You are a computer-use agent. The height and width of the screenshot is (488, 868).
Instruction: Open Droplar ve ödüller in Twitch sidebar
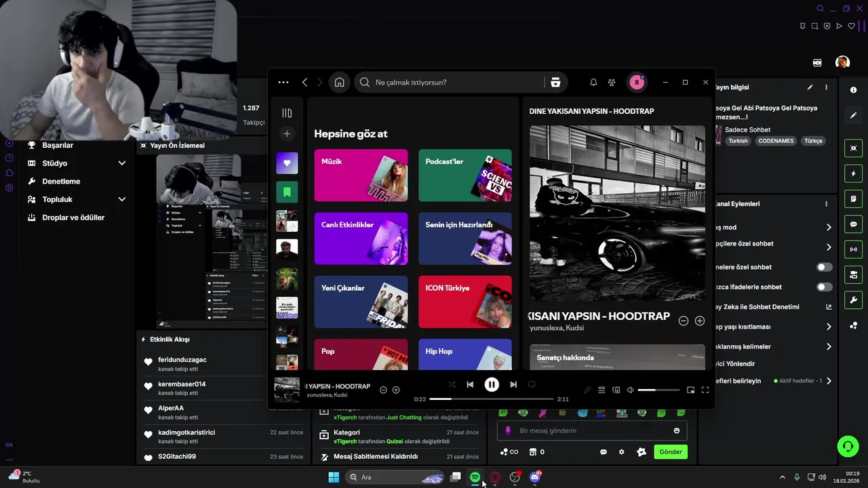click(x=73, y=218)
